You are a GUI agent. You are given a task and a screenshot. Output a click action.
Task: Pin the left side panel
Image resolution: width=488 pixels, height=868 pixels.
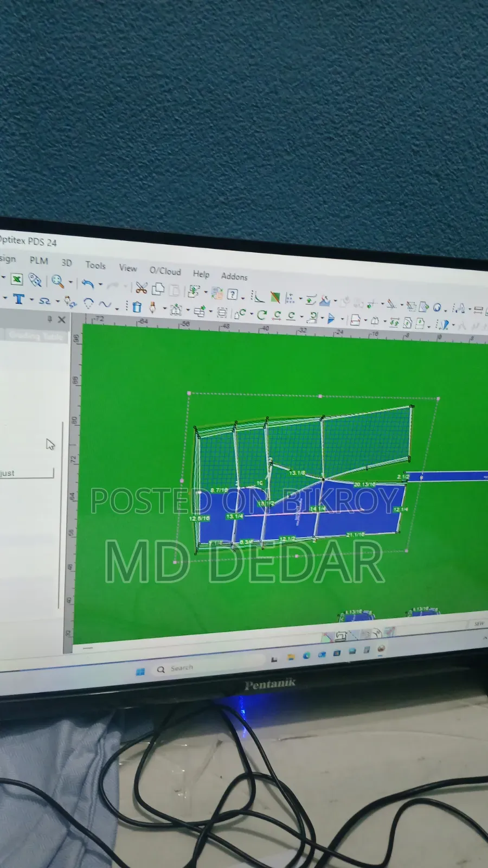coord(49,319)
